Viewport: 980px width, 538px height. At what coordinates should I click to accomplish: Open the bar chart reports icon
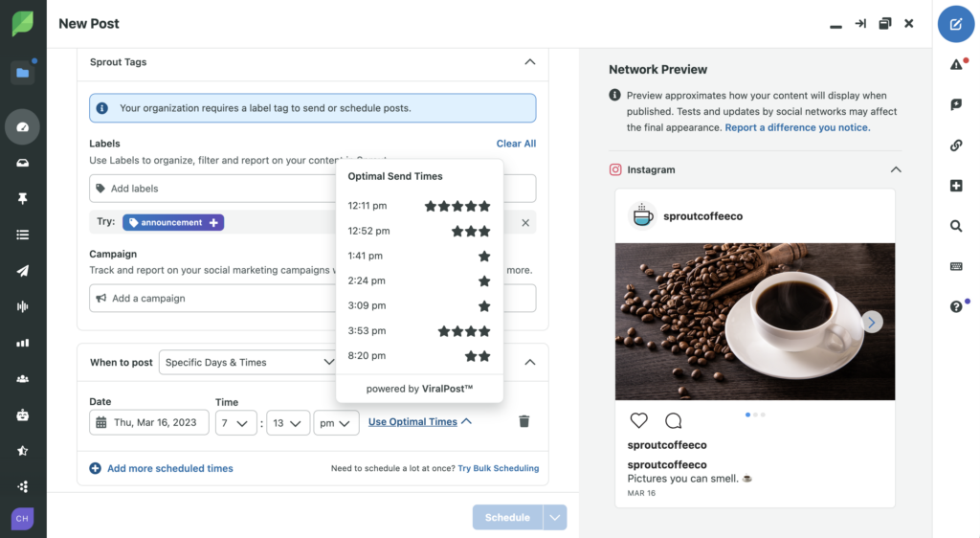[23, 343]
